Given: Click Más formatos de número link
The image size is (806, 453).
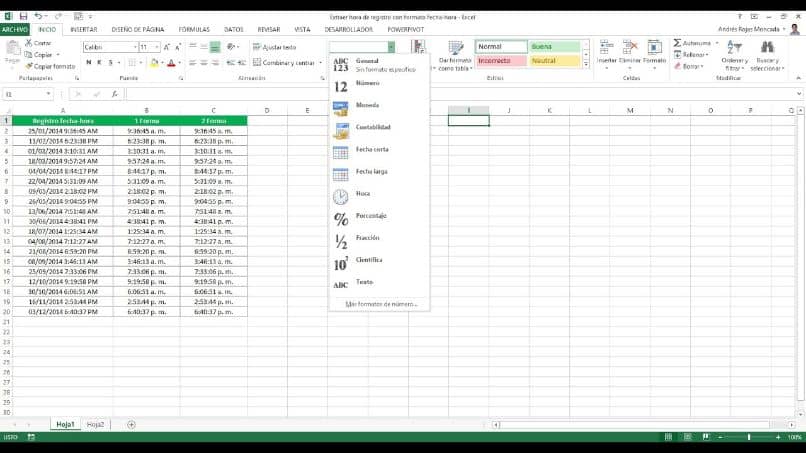Looking at the screenshot, I should click(381, 304).
